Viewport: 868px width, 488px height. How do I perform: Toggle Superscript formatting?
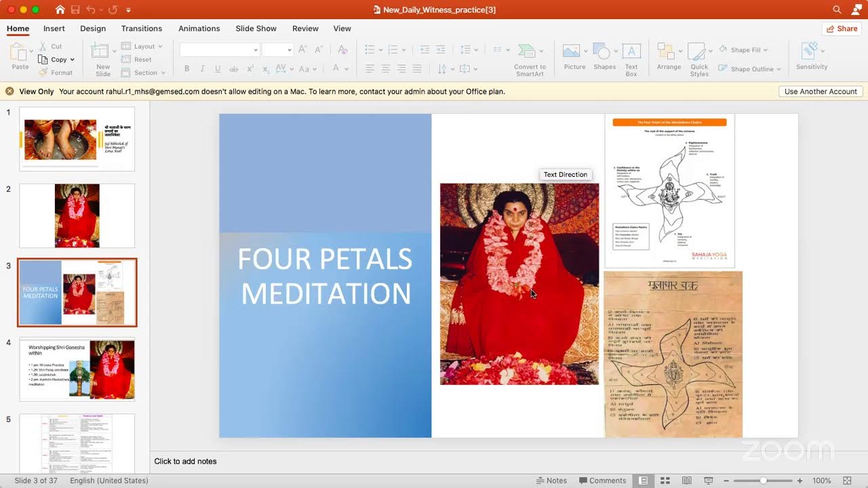[250, 68]
